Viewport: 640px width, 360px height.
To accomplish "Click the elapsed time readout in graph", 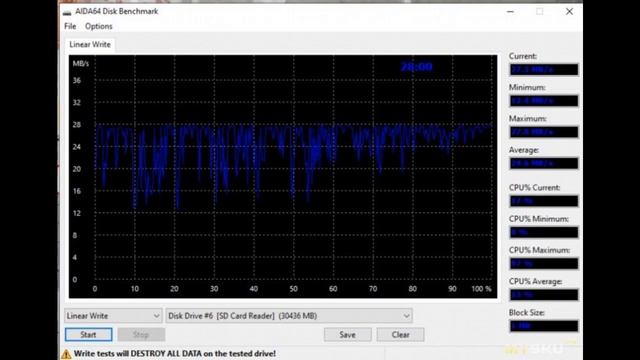I will 416,67.
